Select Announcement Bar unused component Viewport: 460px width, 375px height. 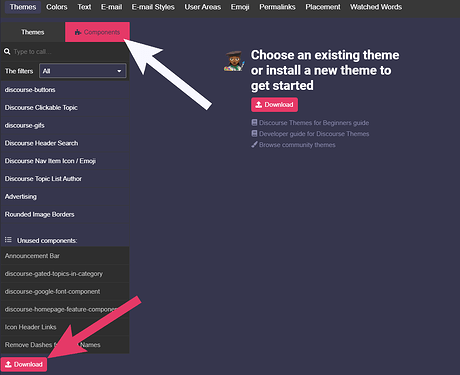65,256
